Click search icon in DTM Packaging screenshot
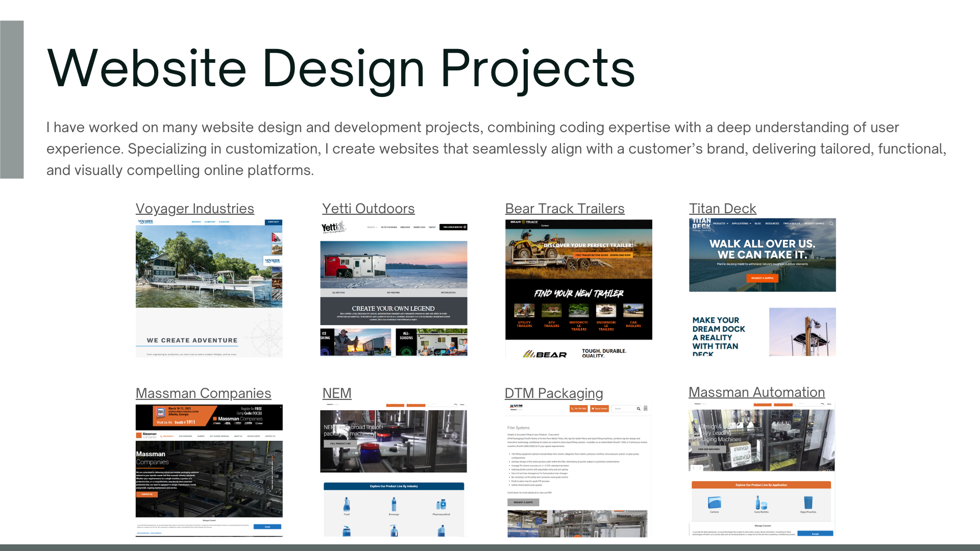This screenshot has height=551, width=980. (638, 409)
